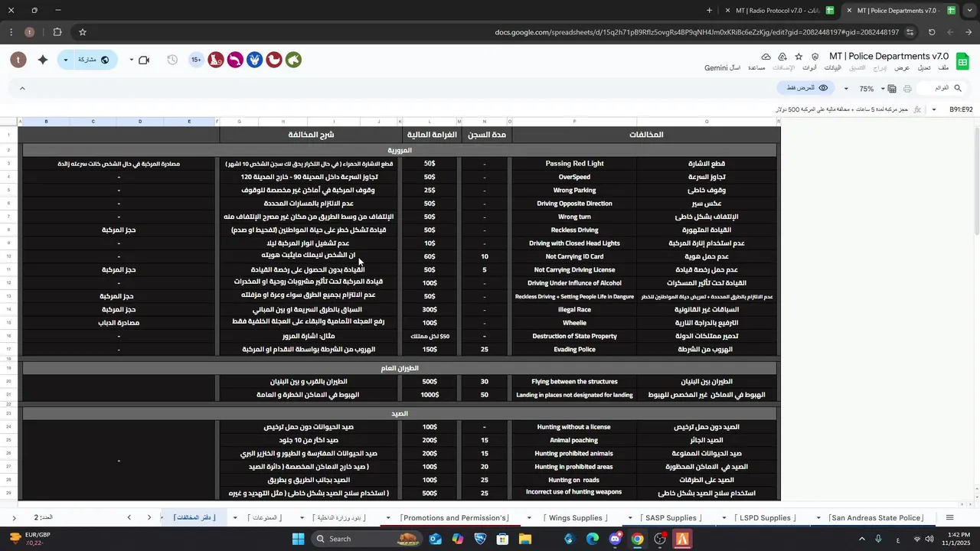980x551 pixels.
Task: Check cloud save status icon
Action: [766, 57]
